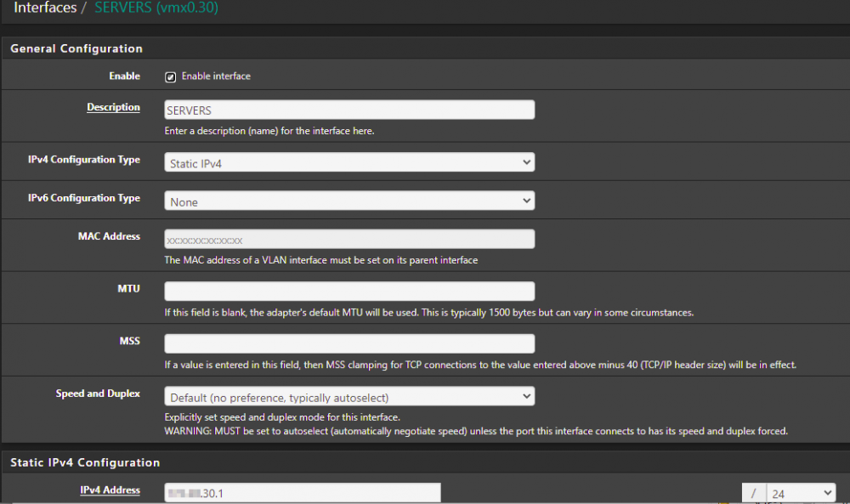This screenshot has width=850, height=504.
Task: Click the MSS clamping help text
Action: point(480,365)
